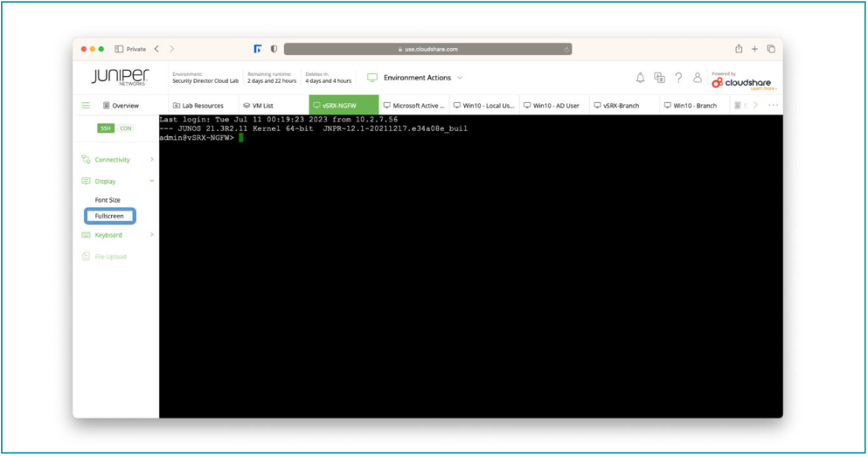This screenshot has width=868, height=457.
Task: Open the Environment Actions dropdown
Action: coord(416,78)
